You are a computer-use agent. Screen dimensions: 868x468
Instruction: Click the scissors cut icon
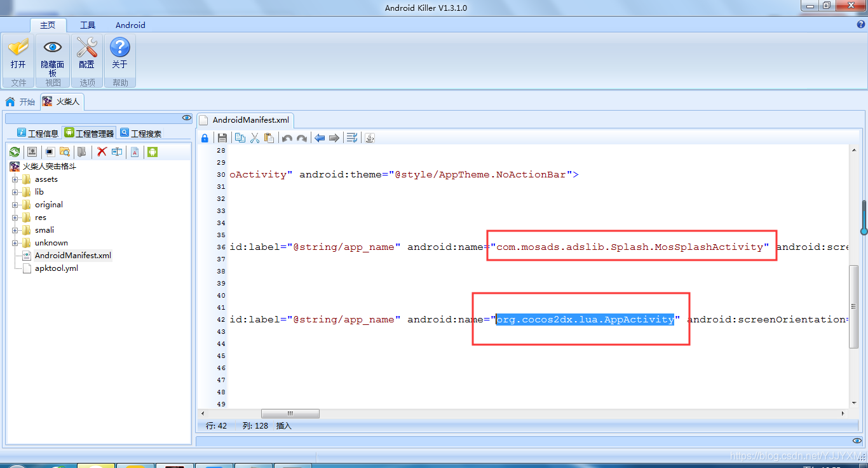255,138
